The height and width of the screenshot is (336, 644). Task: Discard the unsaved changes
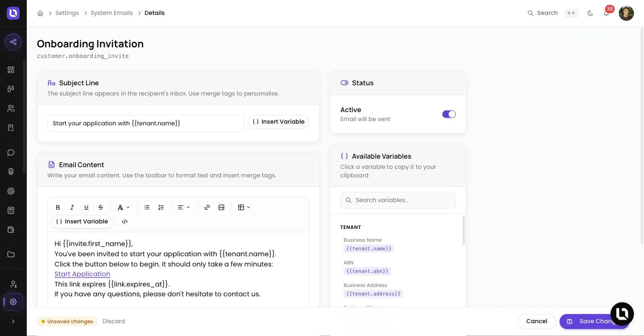pos(114,322)
